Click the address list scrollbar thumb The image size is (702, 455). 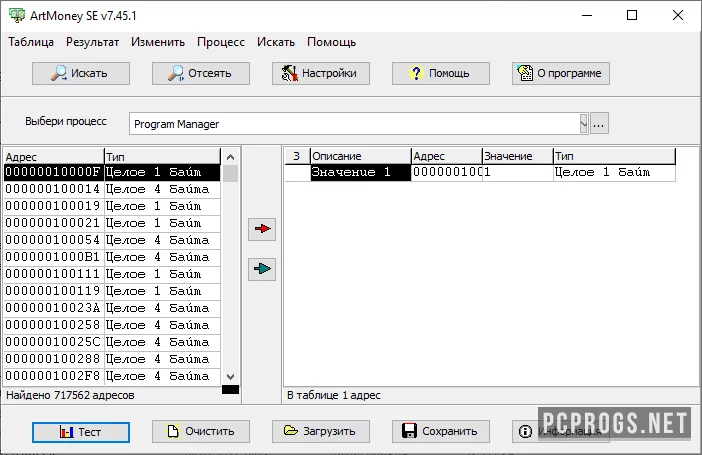coord(231,173)
